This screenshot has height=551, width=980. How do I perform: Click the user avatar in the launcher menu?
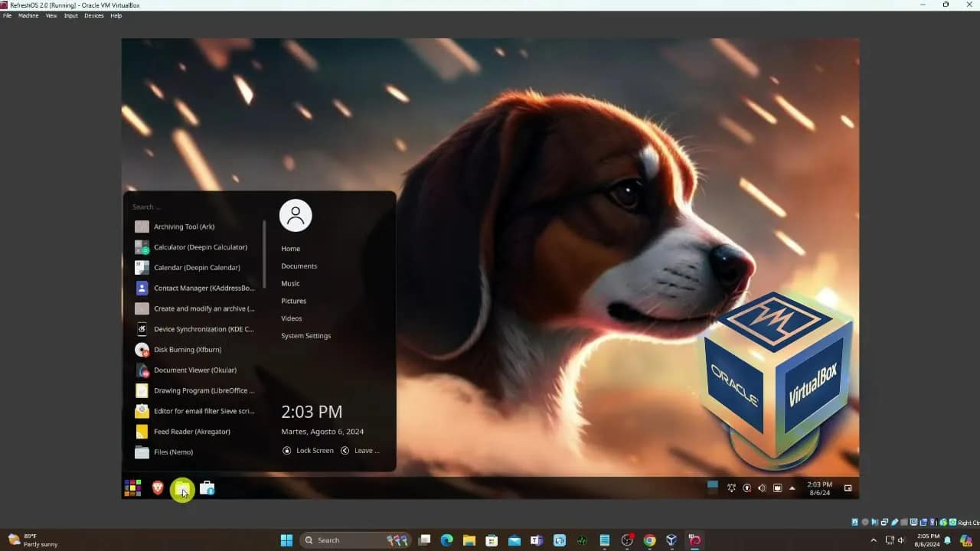296,215
